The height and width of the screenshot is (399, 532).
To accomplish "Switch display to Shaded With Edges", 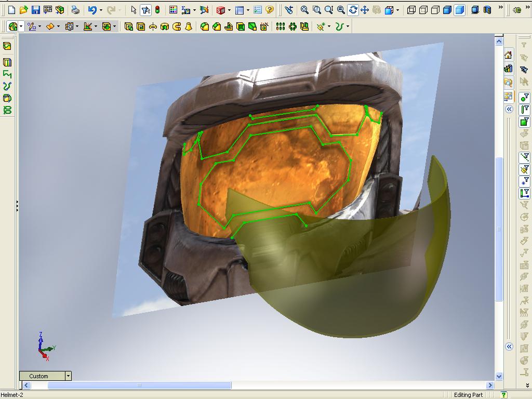I will 447,10.
